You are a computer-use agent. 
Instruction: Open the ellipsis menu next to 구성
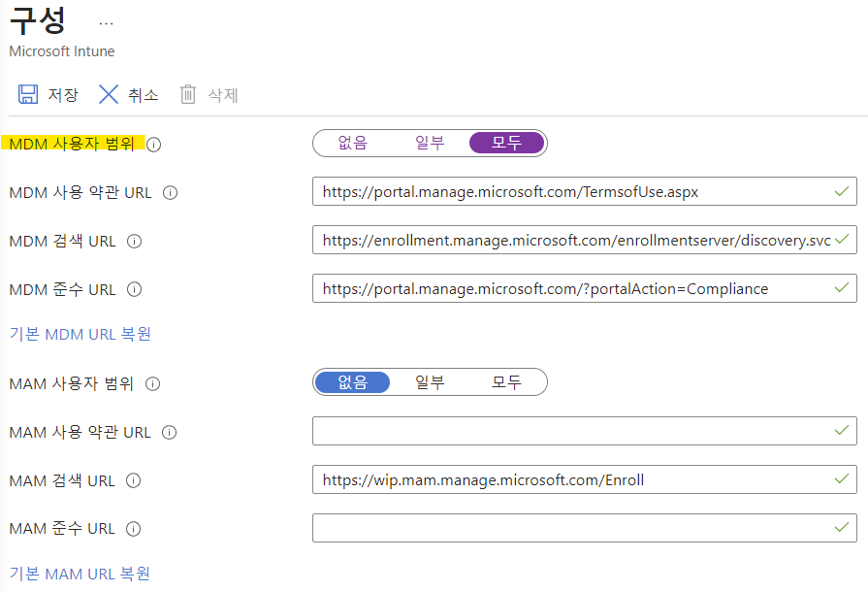coord(107,24)
